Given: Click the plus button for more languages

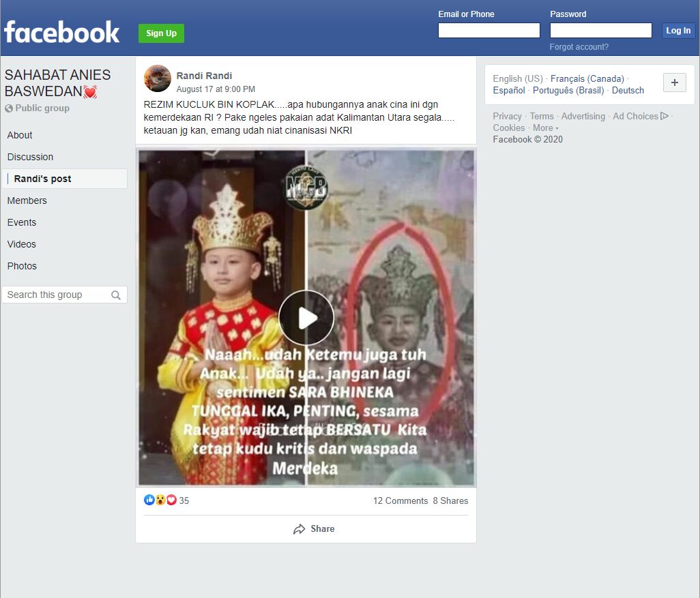Looking at the screenshot, I should (x=674, y=83).
